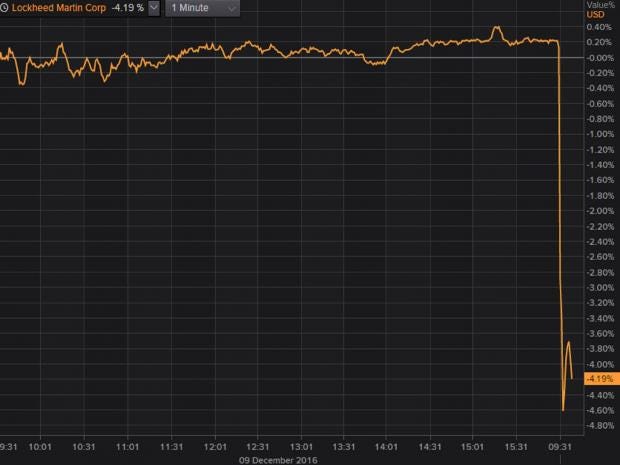Click the Value% axis label
This screenshot has width=620, height=465.
(x=601, y=5)
